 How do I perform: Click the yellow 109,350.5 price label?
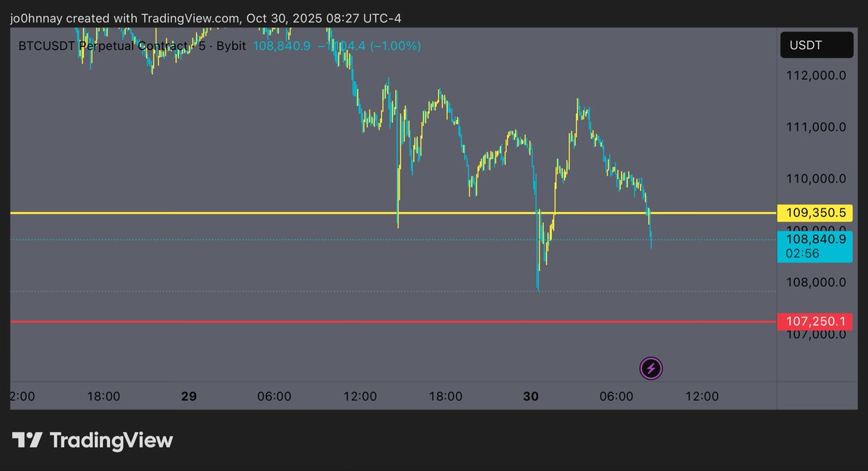[x=815, y=213]
